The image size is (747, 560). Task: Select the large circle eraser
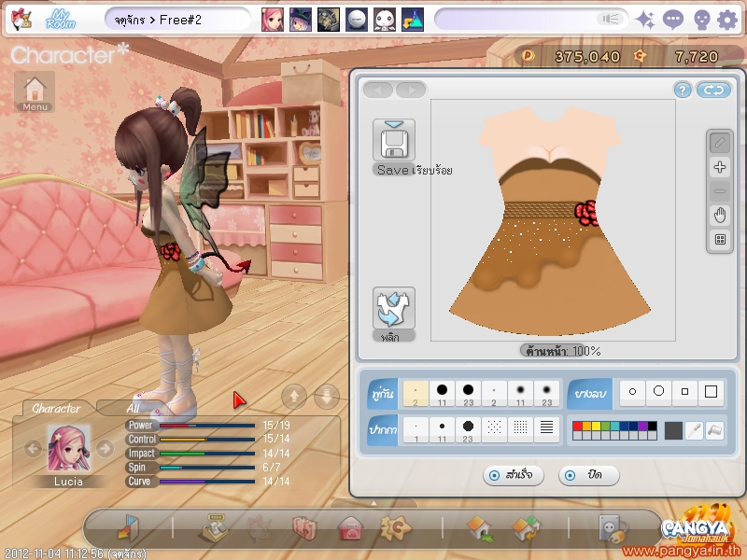coord(659,392)
